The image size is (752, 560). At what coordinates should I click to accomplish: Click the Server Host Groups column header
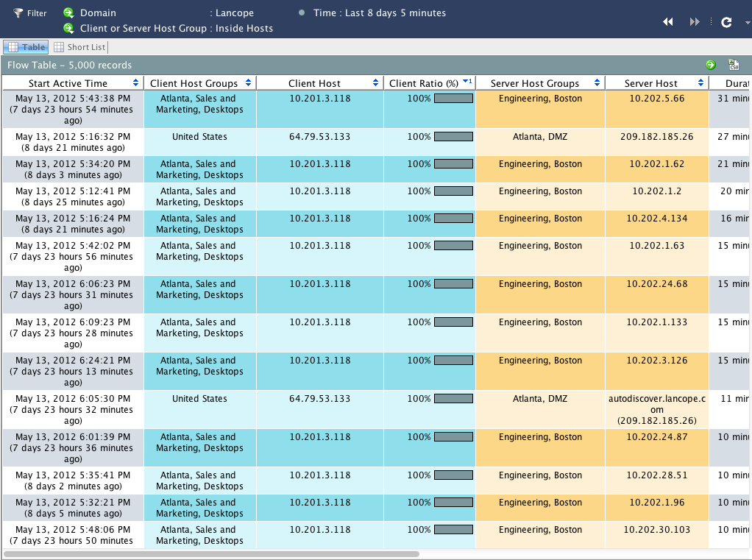(534, 83)
